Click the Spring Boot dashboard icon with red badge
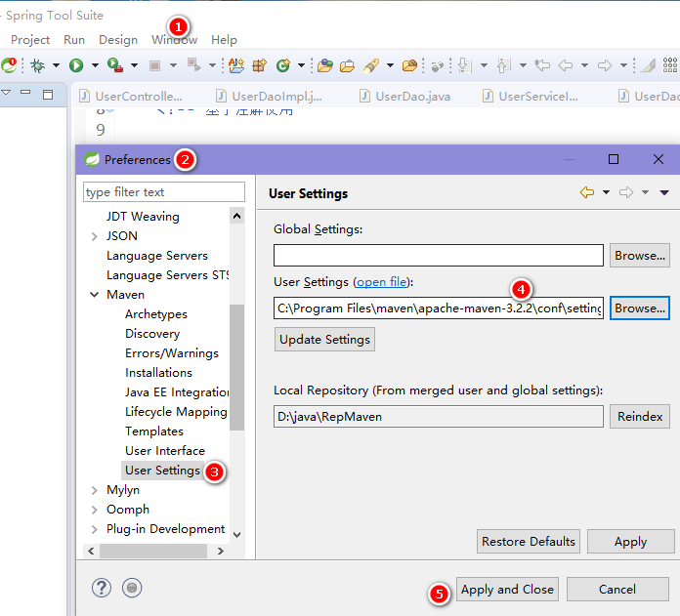 click(9, 65)
